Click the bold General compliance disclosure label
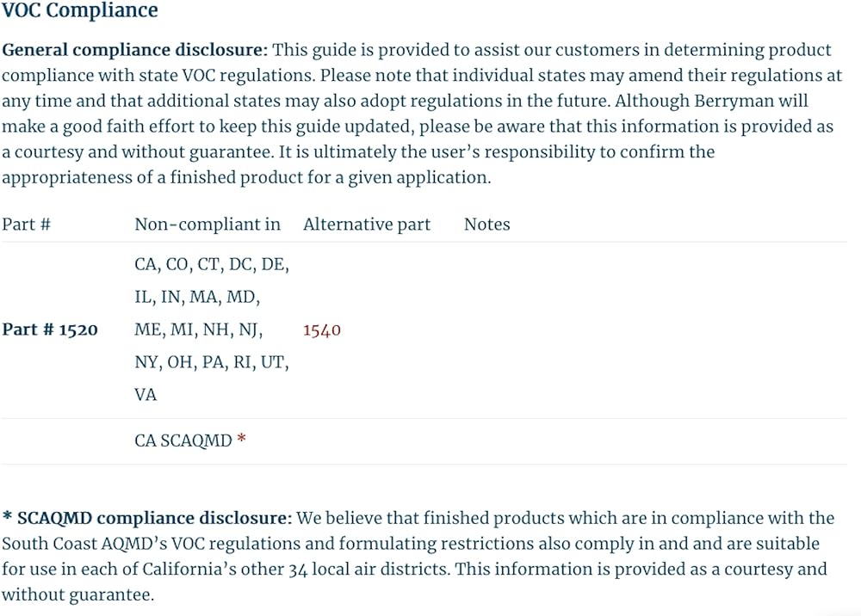Viewport: 861px width, 616px height. pos(135,50)
